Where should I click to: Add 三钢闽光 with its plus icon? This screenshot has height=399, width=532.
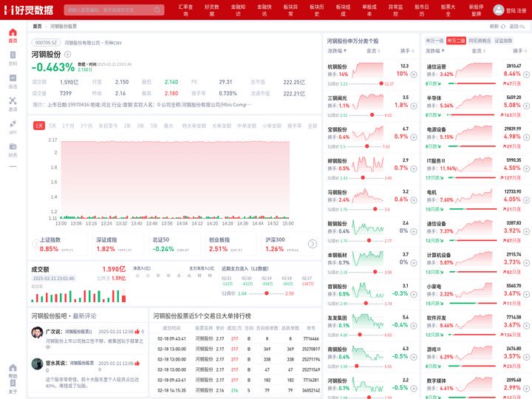[x=414, y=106]
